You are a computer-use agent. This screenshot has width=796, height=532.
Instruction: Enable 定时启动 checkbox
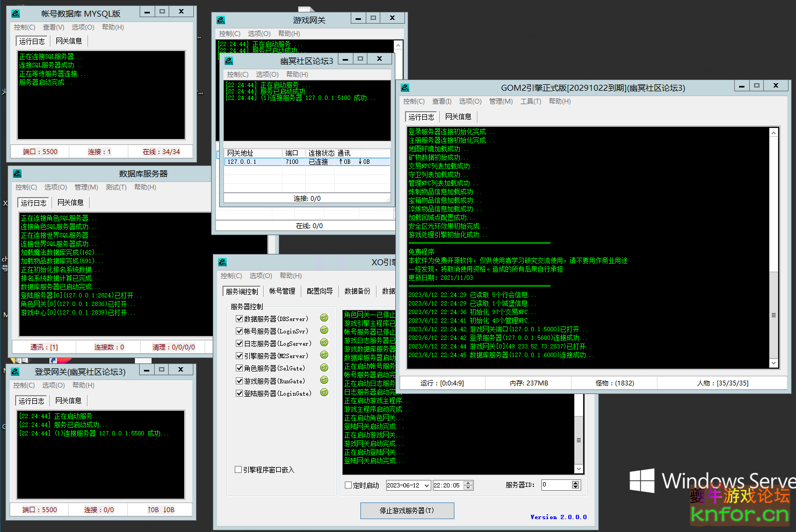[348, 485]
